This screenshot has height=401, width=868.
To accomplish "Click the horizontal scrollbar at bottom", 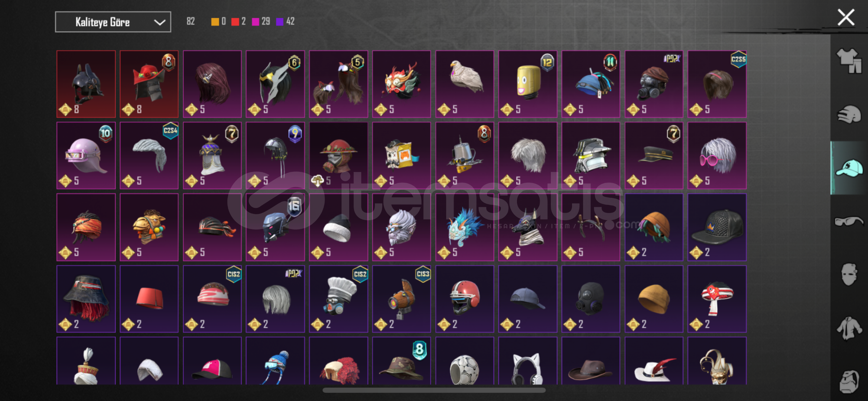I will pos(434,390).
